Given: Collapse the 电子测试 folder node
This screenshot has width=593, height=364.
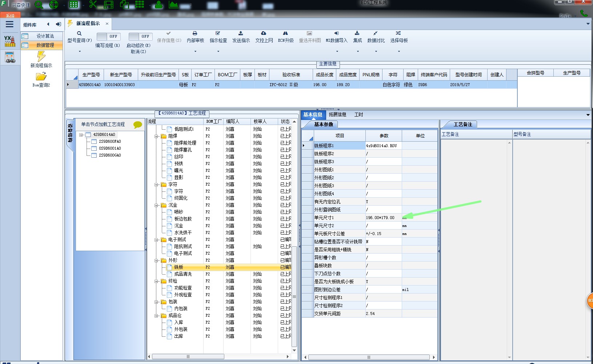Looking at the screenshot, I should coord(156,240).
